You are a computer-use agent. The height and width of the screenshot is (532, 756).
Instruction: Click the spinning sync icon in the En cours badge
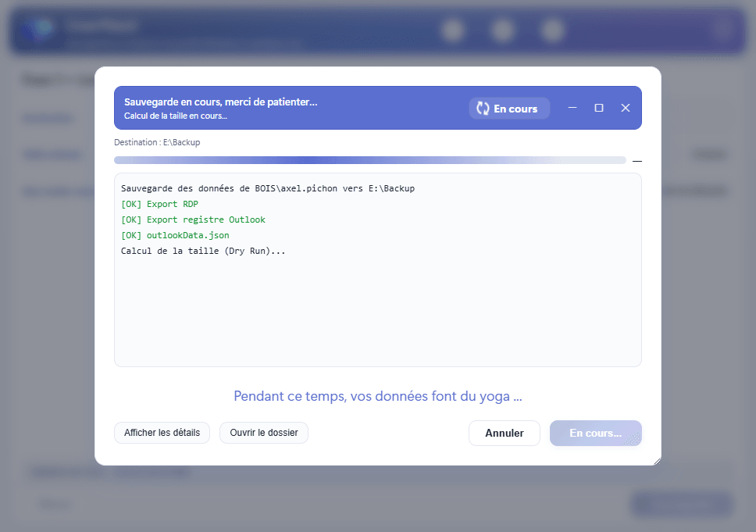click(482, 108)
